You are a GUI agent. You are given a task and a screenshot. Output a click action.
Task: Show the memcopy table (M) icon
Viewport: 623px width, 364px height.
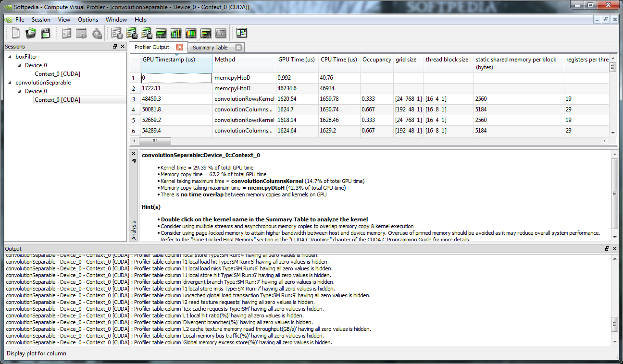coord(147,33)
